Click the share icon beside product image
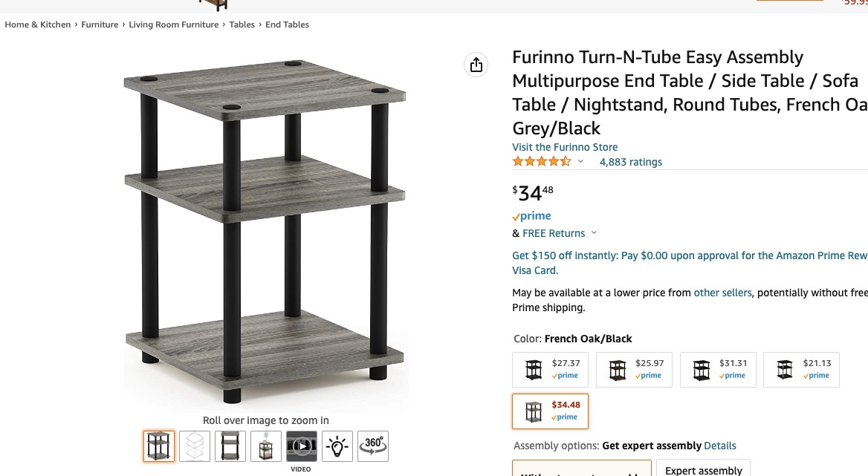Screen dimensions: 868x476 pos(476,65)
